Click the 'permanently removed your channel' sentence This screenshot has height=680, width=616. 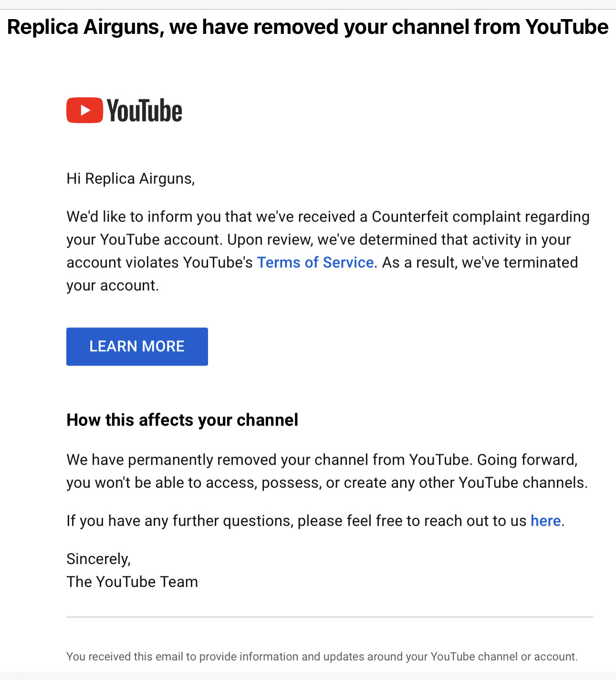[322, 460]
